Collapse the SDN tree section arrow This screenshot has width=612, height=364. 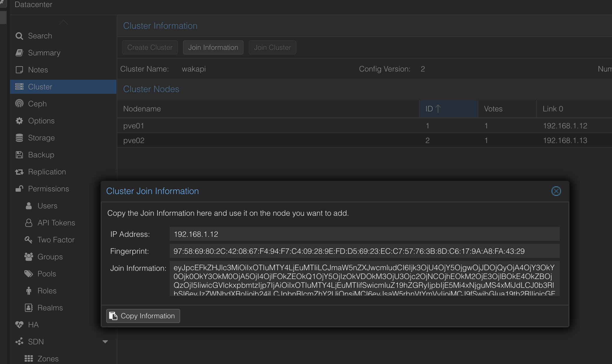click(x=105, y=342)
